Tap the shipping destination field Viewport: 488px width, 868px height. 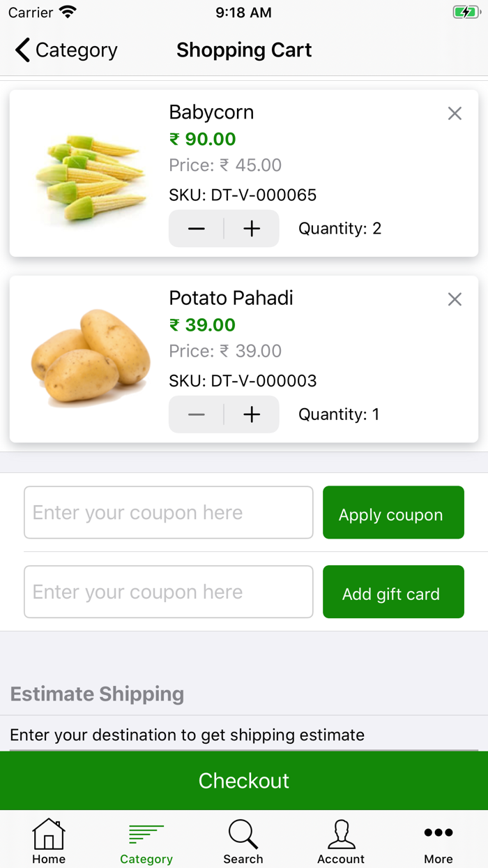[x=244, y=735]
